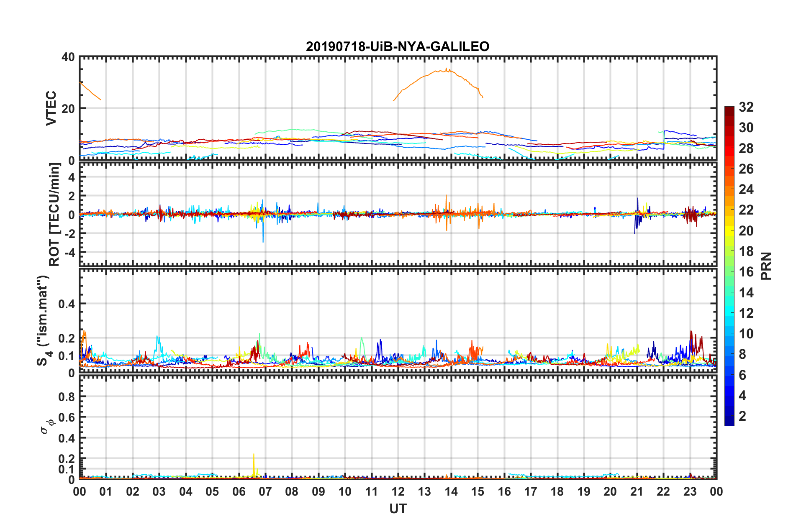Click sigma phi tick label 0.6
The height and width of the screenshot is (532, 796).
[x=67, y=417]
